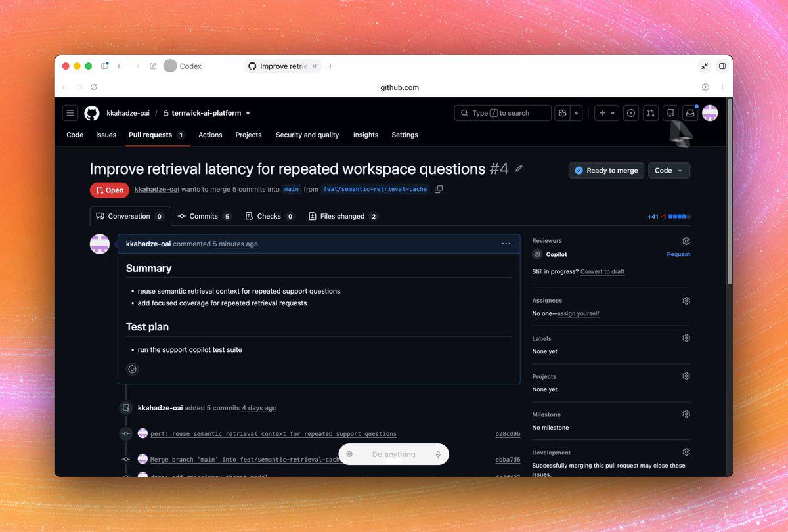Viewport: 788px width, 532px height.
Task: Click the github.com address bar
Action: pos(399,87)
